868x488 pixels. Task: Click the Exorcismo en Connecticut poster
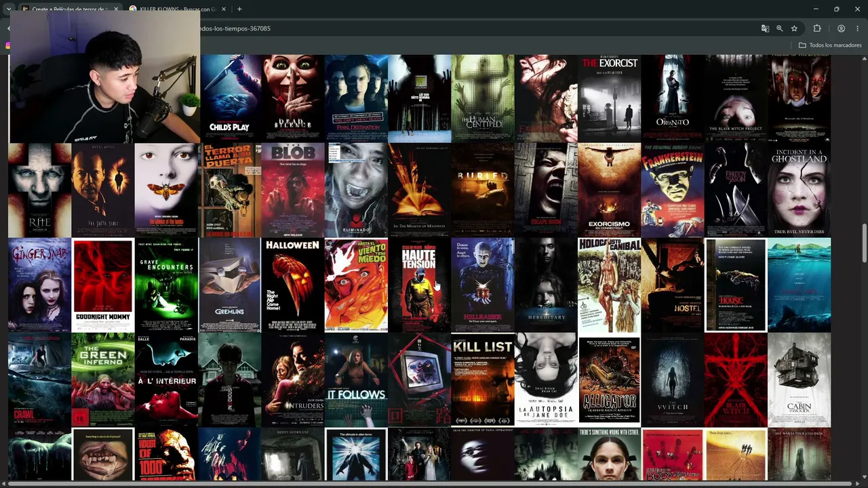pos(609,190)
